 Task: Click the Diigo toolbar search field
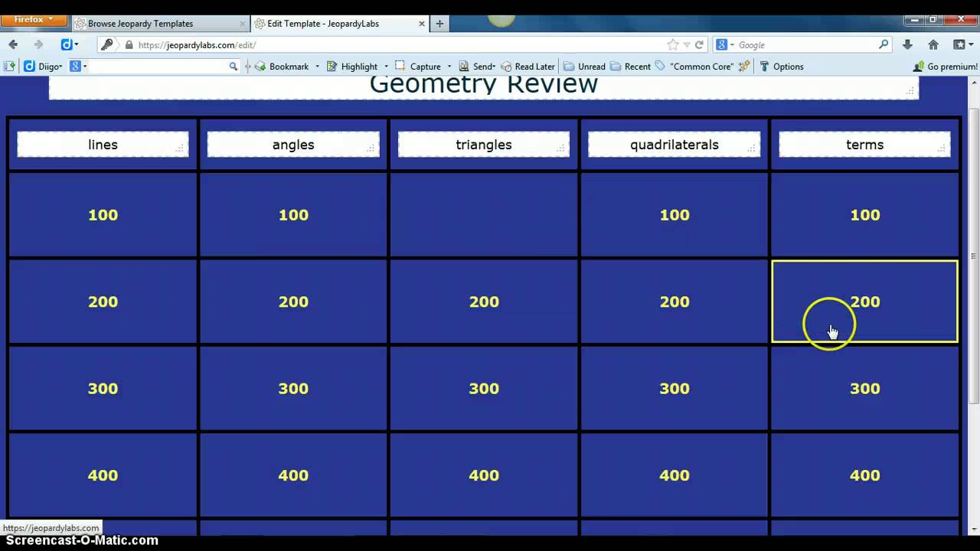158,67
